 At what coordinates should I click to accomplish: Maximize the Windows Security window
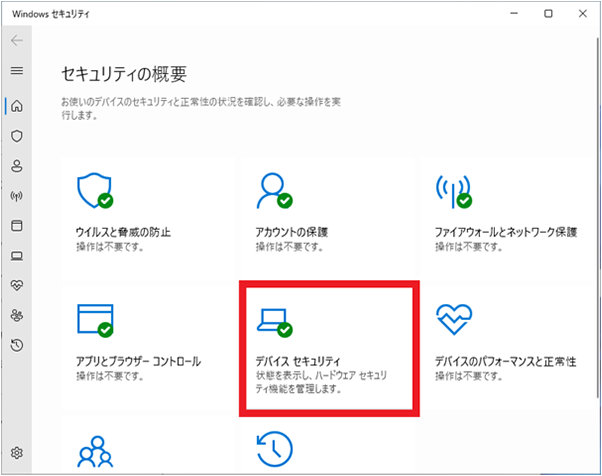pos(548,13)
